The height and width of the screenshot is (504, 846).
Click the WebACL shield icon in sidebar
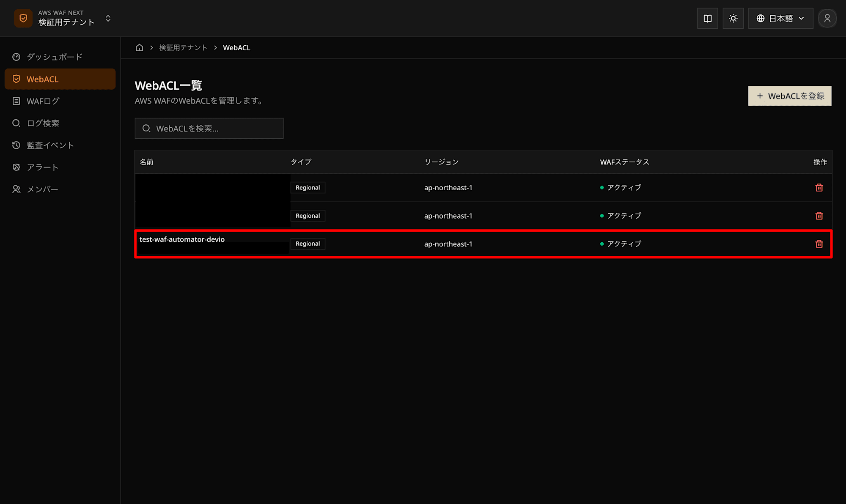16,79
